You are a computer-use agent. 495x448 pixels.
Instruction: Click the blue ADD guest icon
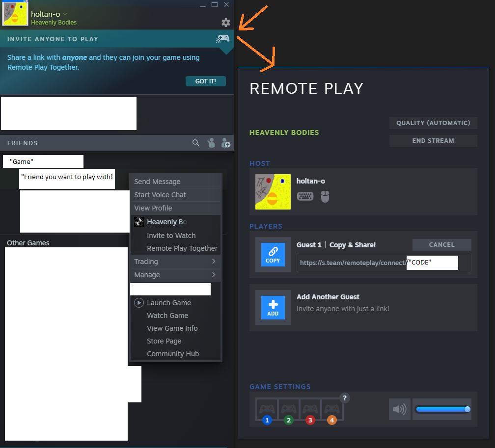(x=273, y=308)
